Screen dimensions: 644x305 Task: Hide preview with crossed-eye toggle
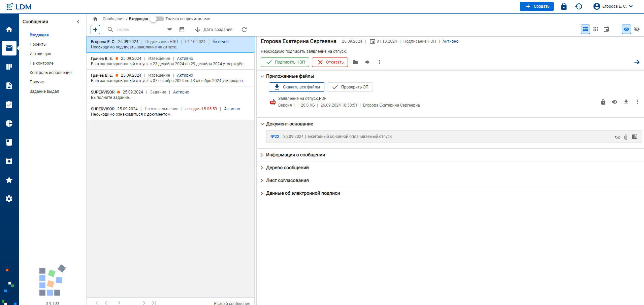click(x=637, y=29)
